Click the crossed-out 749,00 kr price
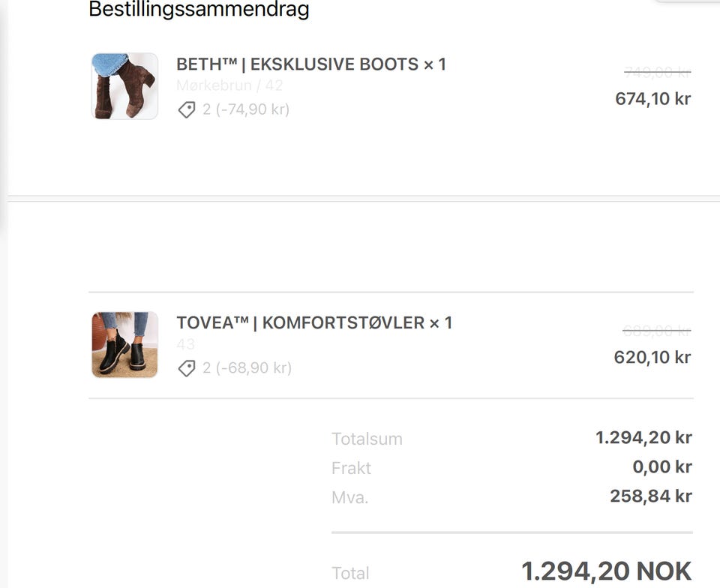This screenshot has height=588, width=720. click(657, 73)
